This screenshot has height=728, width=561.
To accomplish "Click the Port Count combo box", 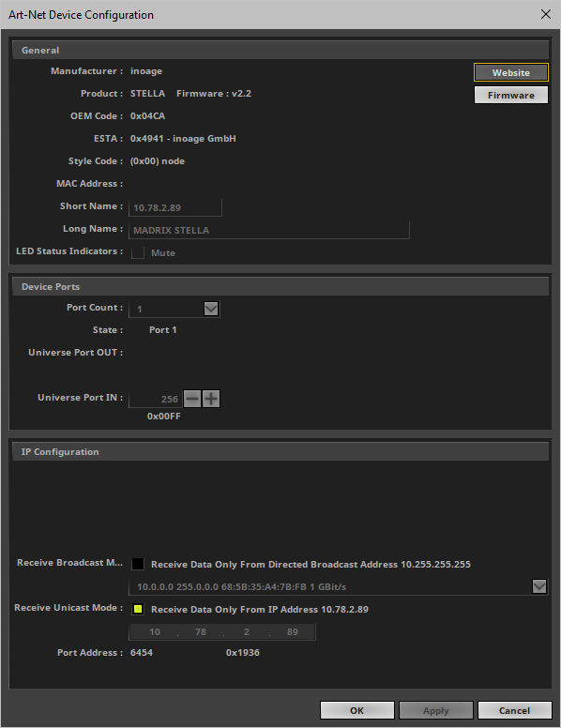I will tap(174, 309).
